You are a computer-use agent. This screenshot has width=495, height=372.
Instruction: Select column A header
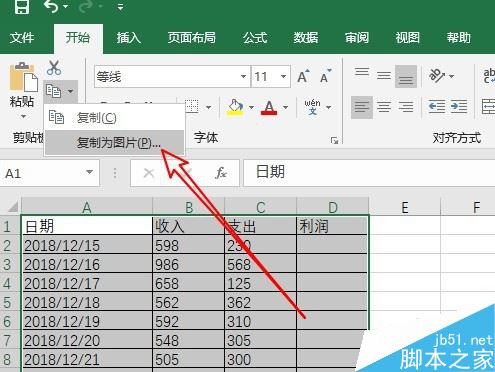[x=87, y=207]
